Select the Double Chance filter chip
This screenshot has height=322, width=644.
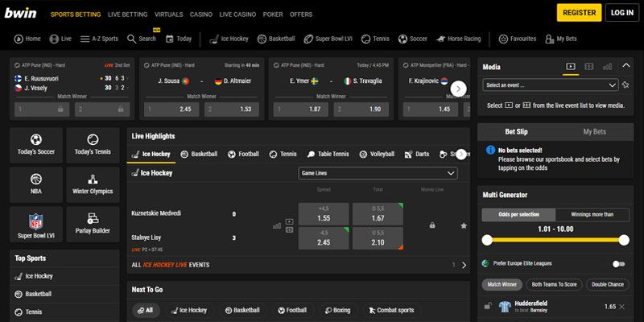tap(608, 284)
